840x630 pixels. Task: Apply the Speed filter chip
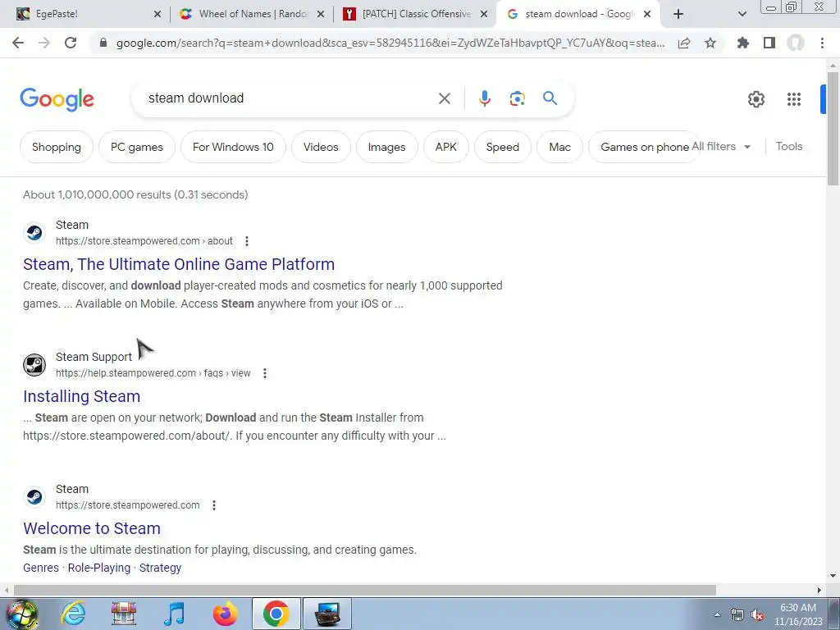[503, 147]
